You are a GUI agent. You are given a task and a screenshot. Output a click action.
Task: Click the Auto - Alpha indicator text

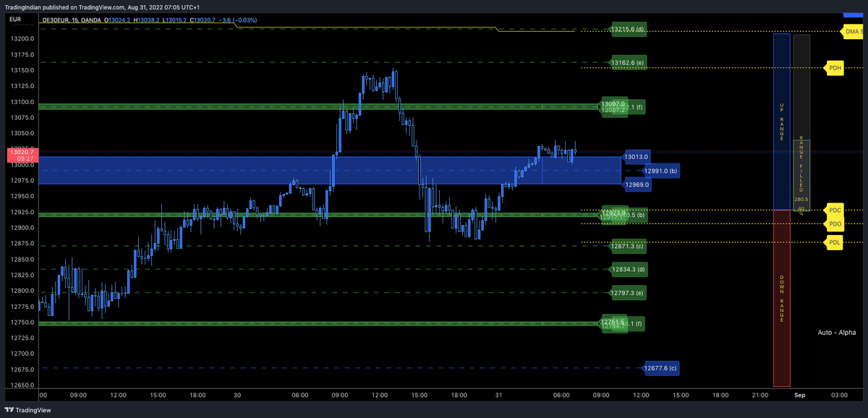836,332
